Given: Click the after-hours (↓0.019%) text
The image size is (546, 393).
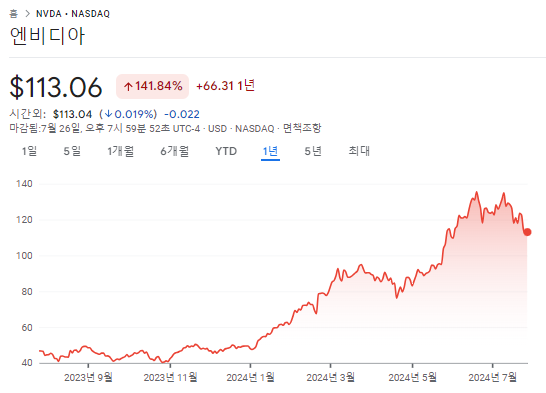Looking at the screenshot, I should [x=128, y=114].
